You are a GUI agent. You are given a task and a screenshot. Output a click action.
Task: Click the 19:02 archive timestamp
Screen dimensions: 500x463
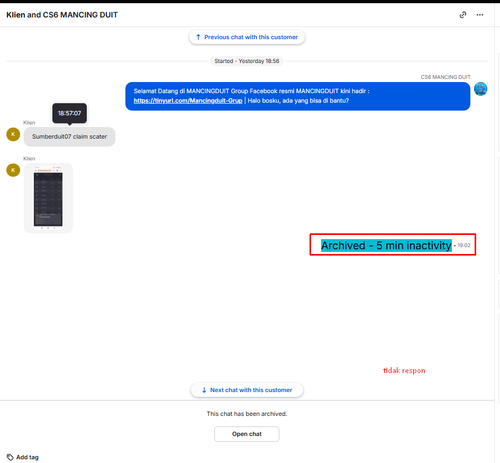(464, 245)
